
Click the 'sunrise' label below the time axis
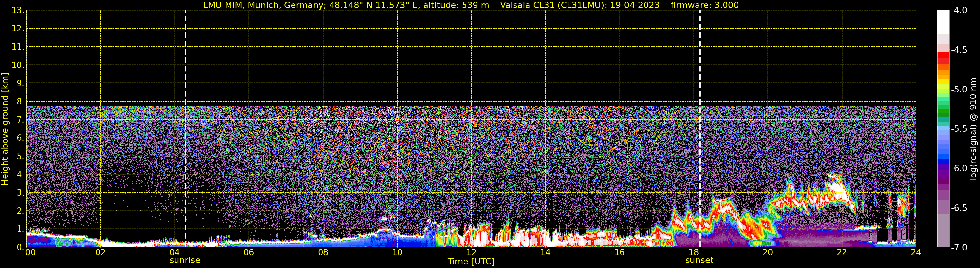tap(185, 261)
